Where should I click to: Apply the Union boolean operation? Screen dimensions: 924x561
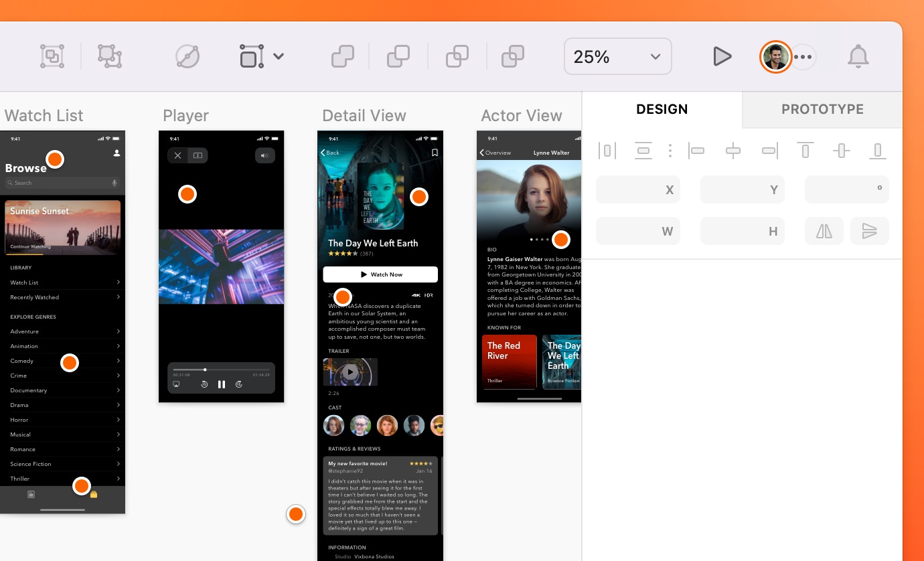click(343, 57)
